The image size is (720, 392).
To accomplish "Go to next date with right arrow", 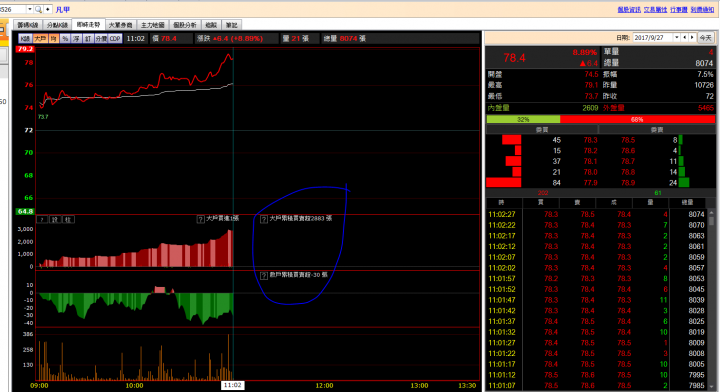I will pos(692,38).
